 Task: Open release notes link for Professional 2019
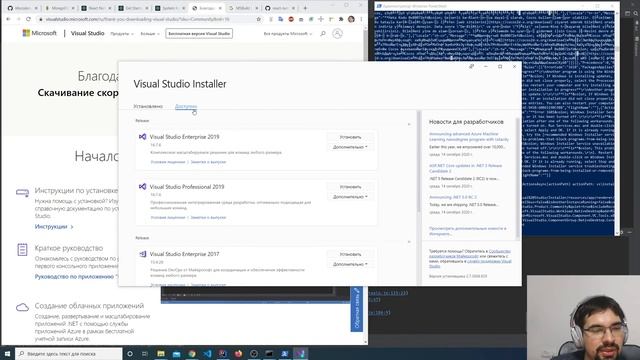[x=208, y=218]
